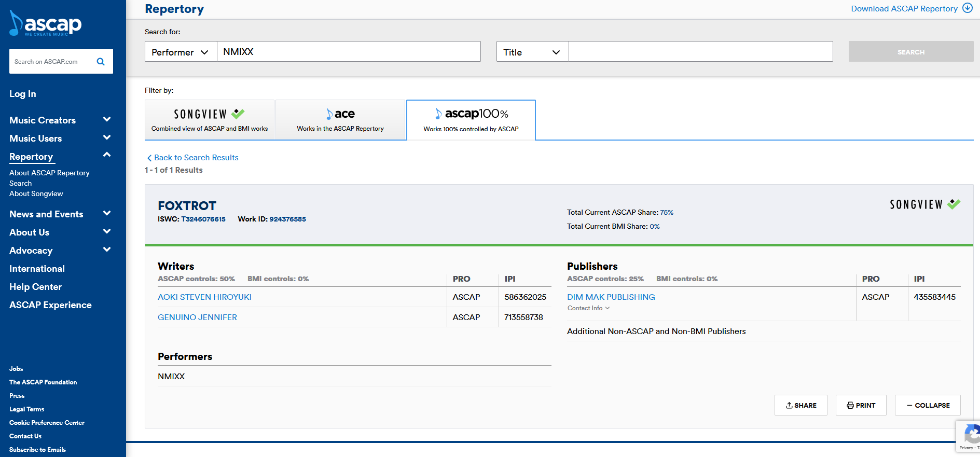
Task: Open About Songview submenu link
Action: pyautogui.click(x=36, y=193)
